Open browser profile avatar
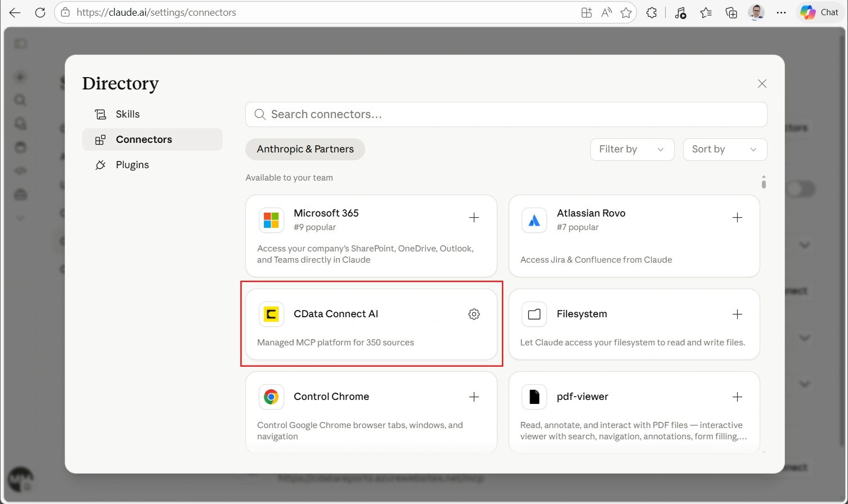Viewport: 848px width, 504px height. click(756, 12)
